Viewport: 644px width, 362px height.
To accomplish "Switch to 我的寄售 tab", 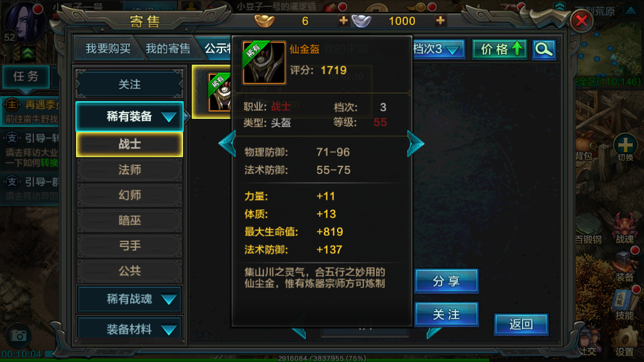I will click(x=168, y=49).
